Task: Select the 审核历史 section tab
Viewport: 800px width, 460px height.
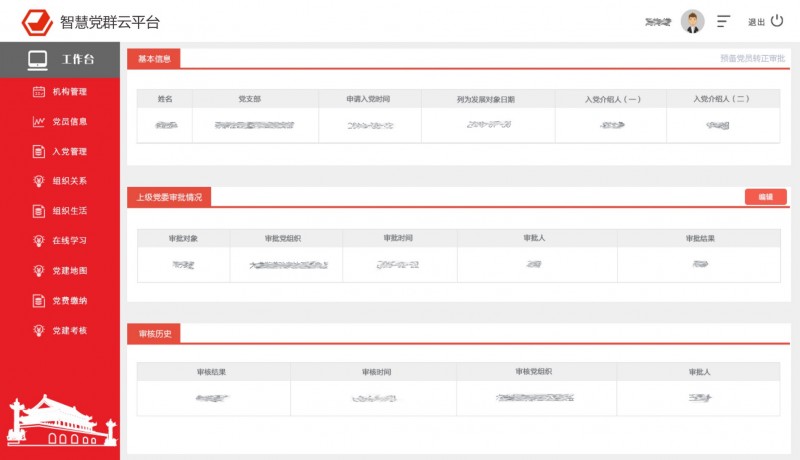Action: point(154,334)
